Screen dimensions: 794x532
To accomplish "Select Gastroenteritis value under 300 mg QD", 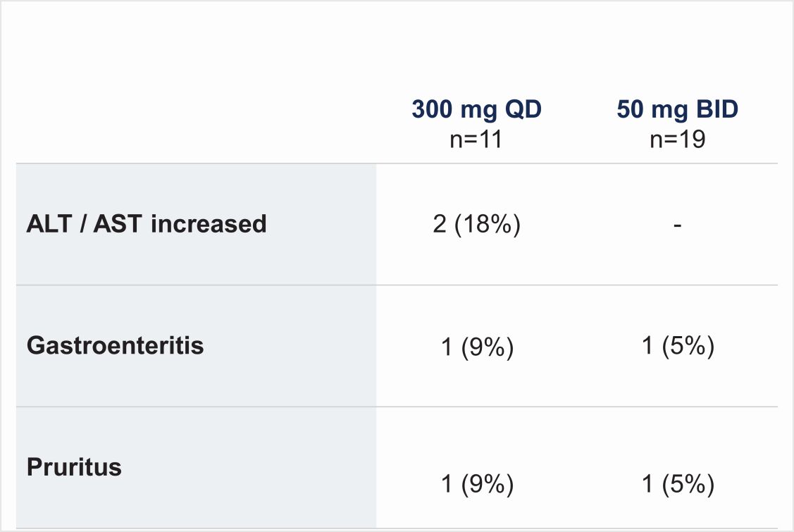I will click(x=476, y=347).
